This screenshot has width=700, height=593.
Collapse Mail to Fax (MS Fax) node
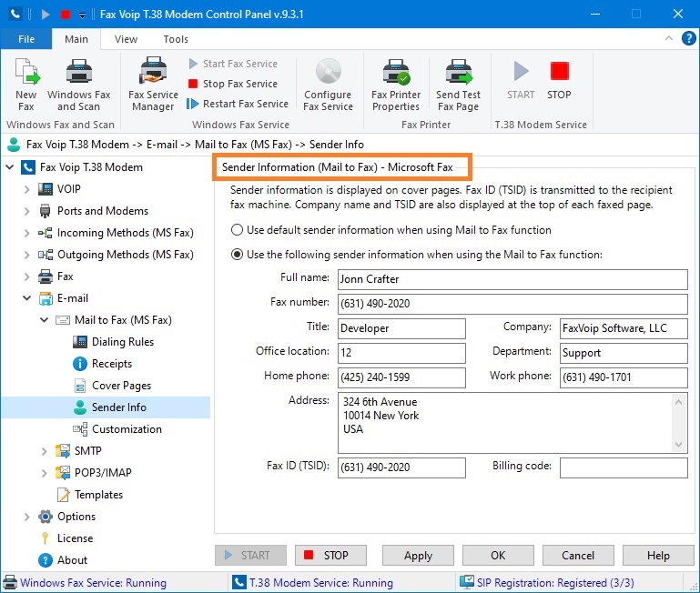pos(44,320)
